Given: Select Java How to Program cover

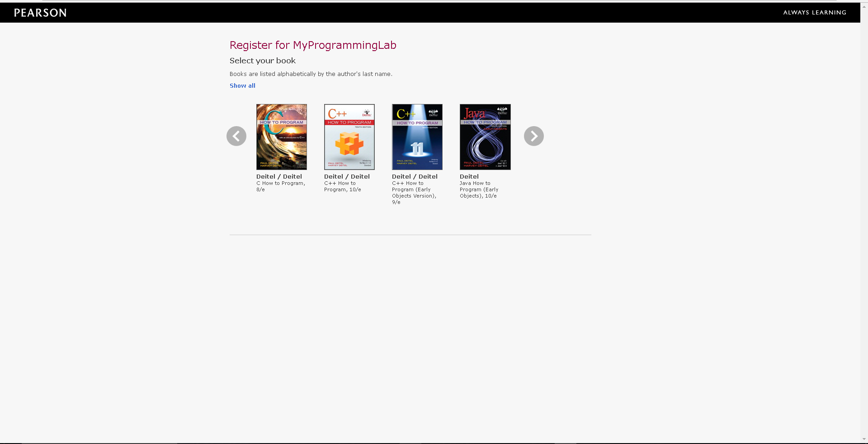Looking at the screenshot, I should click(485, 137).
